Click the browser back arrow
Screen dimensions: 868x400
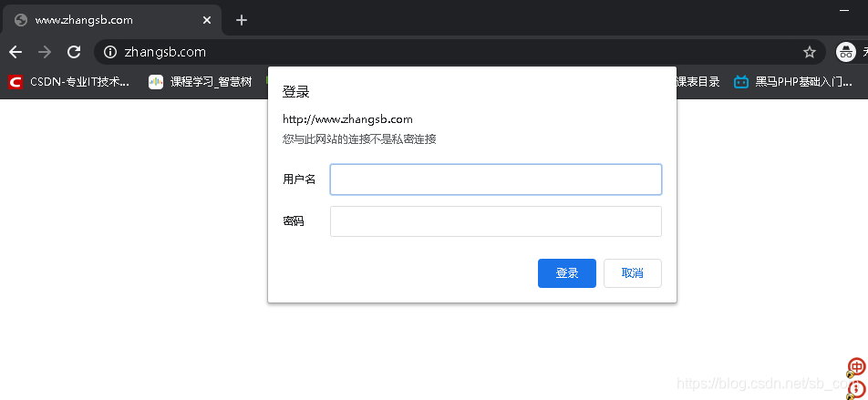[x=15, y=52]
